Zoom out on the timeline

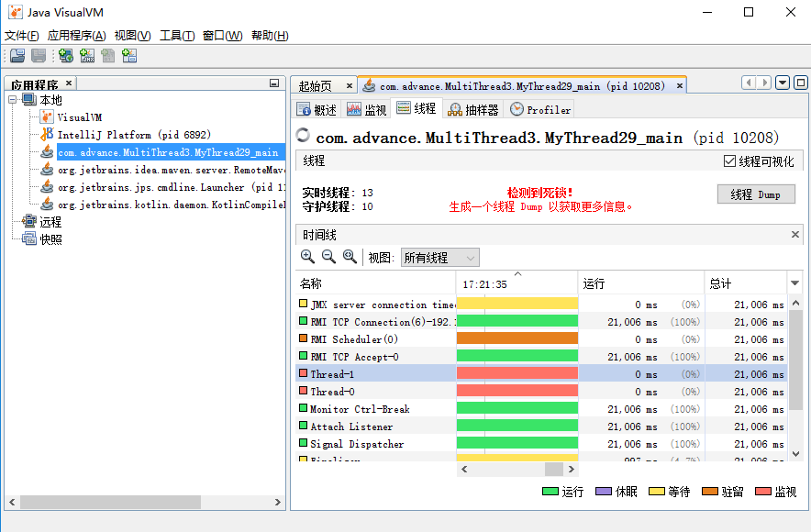point(328,257)
